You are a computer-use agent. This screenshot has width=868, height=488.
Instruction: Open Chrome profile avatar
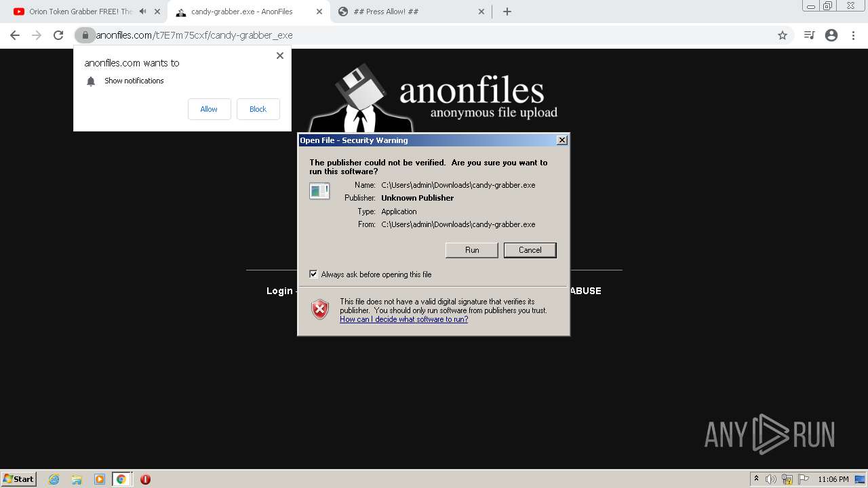831,35
